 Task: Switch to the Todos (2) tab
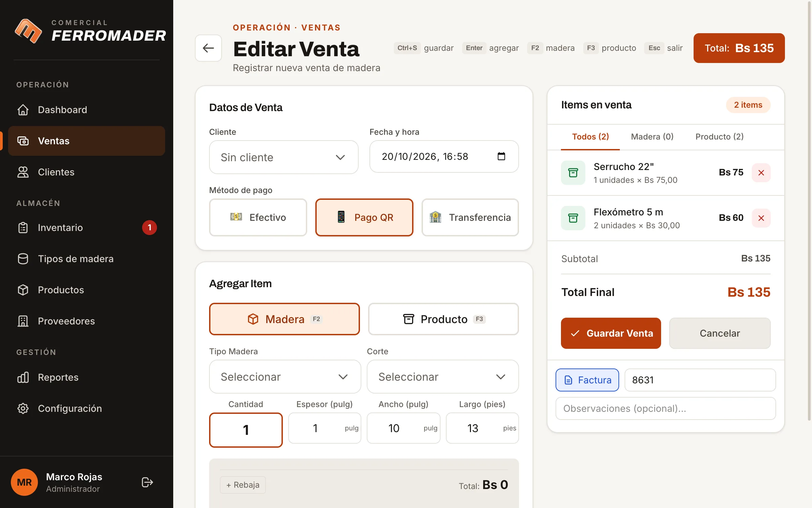pos(590,137)
